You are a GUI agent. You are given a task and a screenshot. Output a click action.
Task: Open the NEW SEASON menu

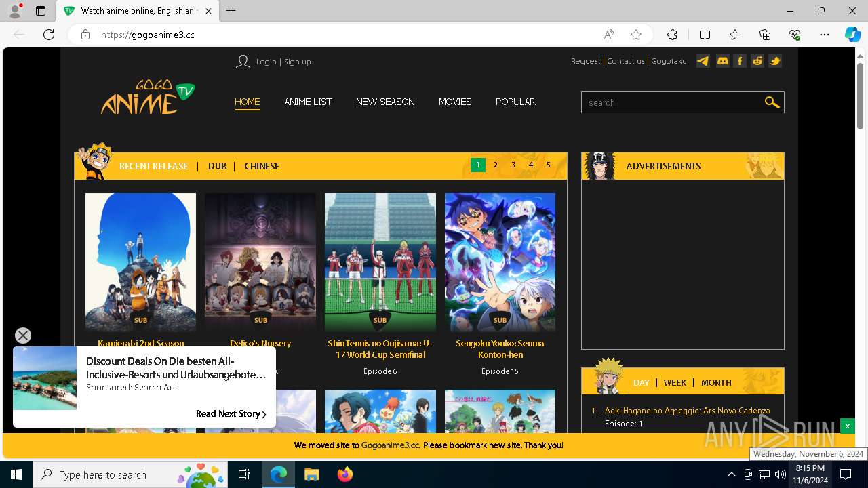(385, 102)
